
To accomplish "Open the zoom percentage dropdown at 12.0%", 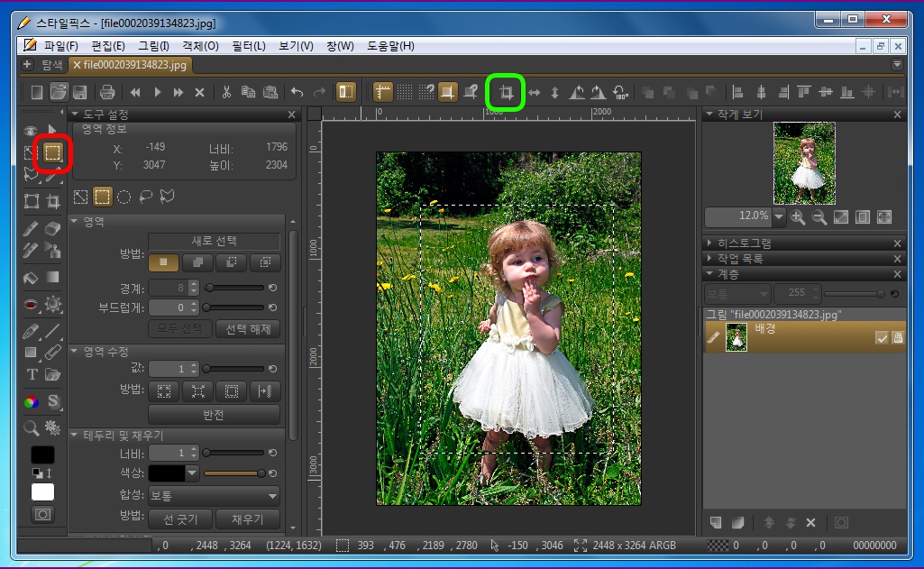I will [779, 216].
